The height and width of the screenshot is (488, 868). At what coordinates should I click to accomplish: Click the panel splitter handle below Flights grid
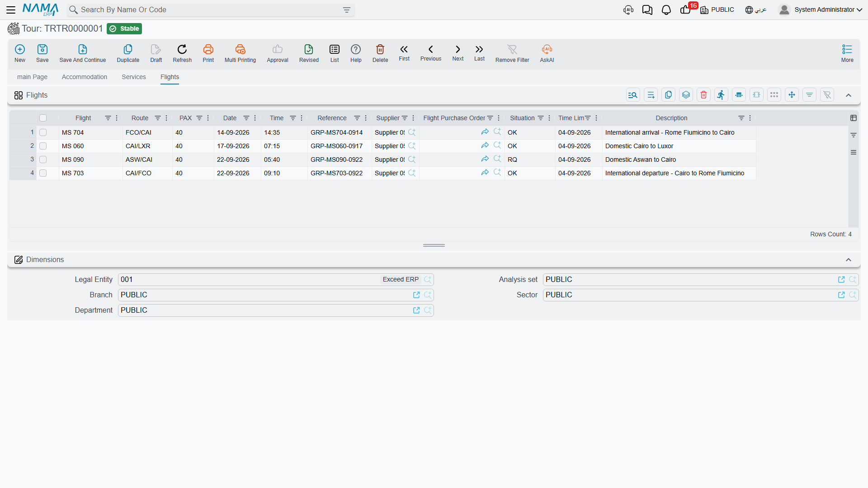coord(434,245)
